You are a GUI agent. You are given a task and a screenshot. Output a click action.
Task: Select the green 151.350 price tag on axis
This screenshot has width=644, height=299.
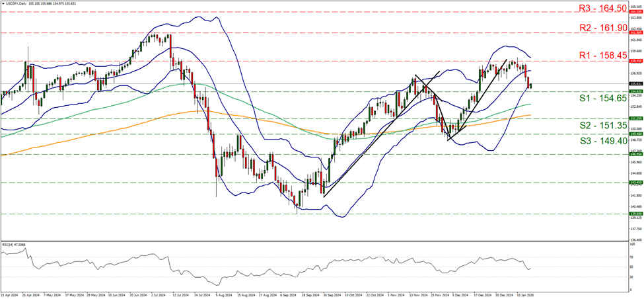coord(635,118)
